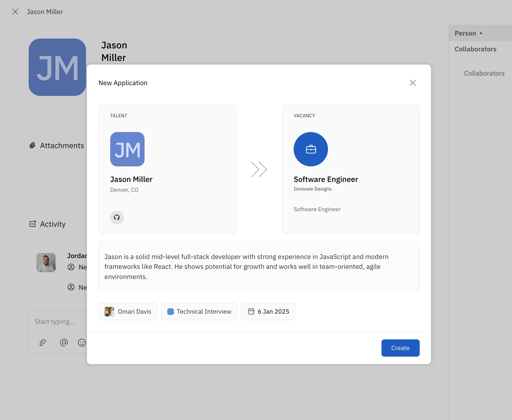Screen dimensions: 512x420
Task: Click the Create button
Action: point(400,348)
